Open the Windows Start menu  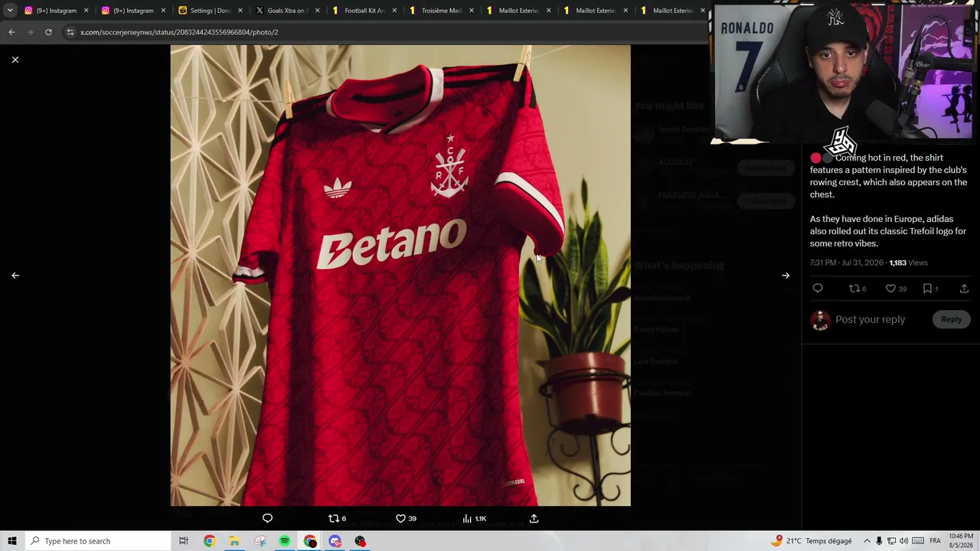(x=12, y=541)
